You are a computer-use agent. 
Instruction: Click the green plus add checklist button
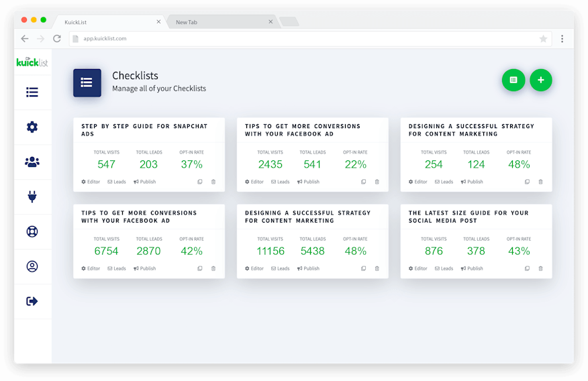click(x=540, y=80)
